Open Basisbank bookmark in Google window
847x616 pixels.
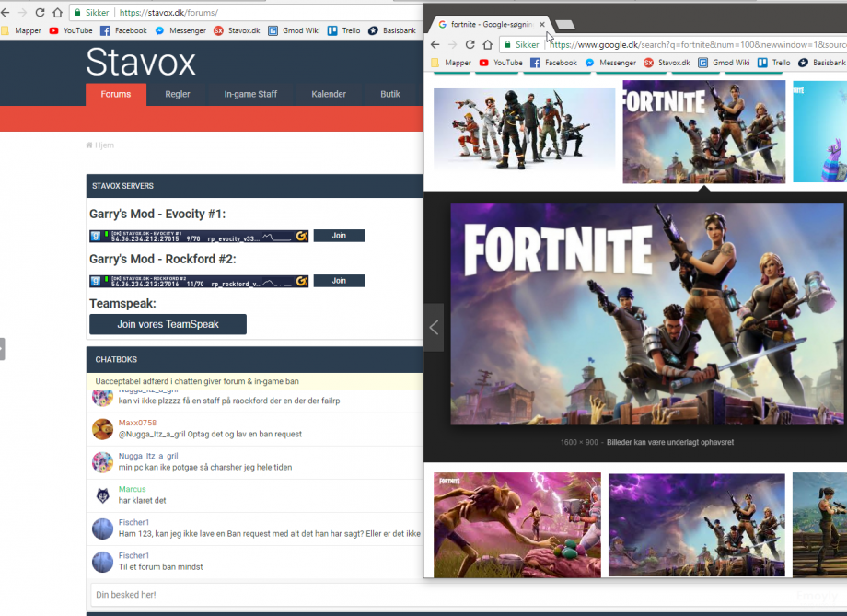point(822,63)
